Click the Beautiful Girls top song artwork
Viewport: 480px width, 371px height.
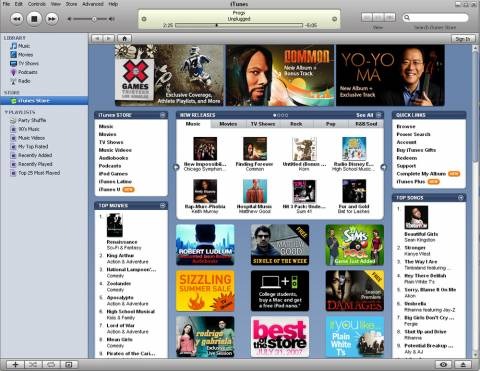coord(416,217)
